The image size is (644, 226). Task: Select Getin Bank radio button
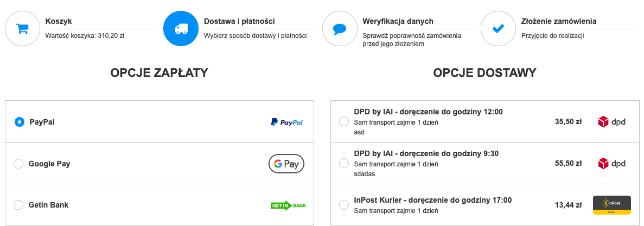18,205
